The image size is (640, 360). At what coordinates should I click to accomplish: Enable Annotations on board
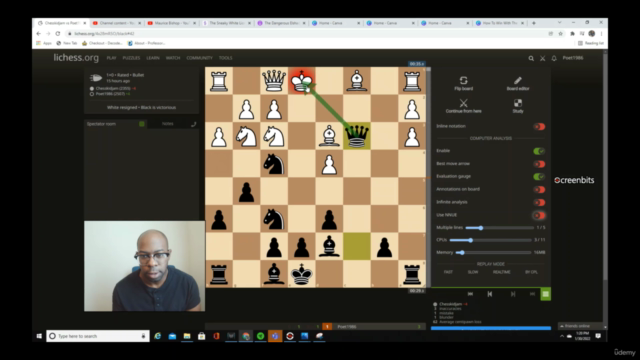point(539,189)
